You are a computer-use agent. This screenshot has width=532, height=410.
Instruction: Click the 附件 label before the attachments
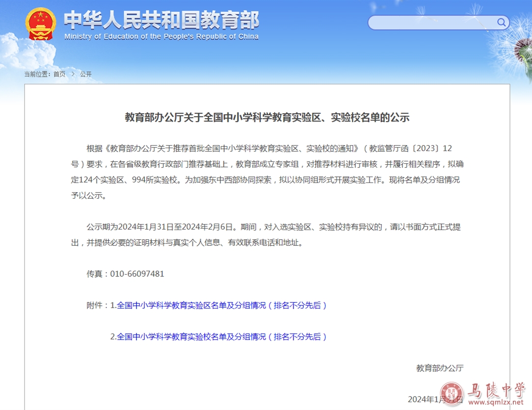coord(97,305)
